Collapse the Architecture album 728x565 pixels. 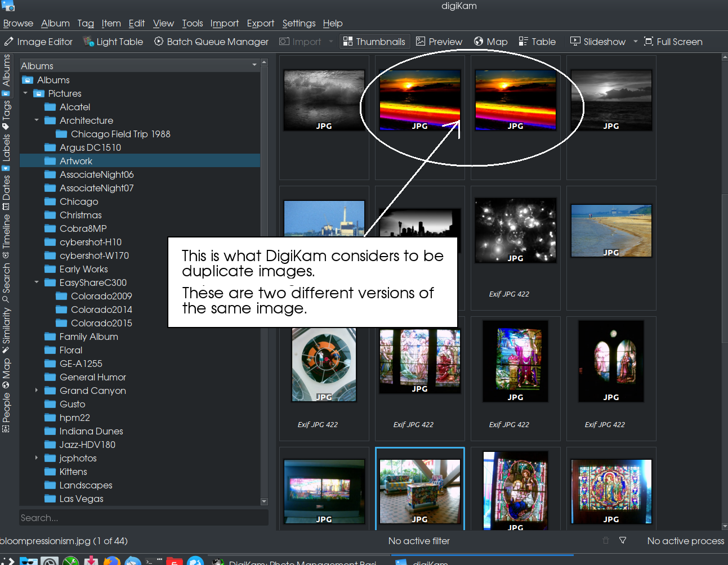click(x=37, y=120)
